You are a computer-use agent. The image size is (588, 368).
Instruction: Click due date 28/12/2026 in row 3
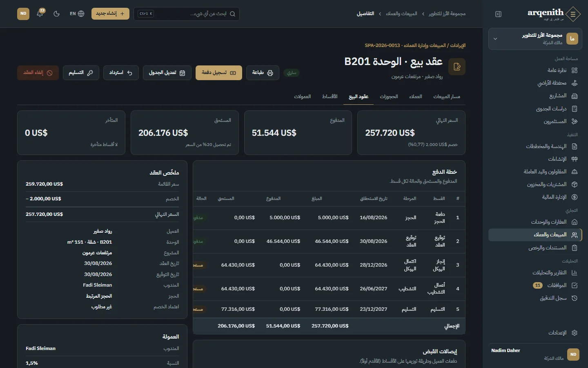click(x=373, y=265)
